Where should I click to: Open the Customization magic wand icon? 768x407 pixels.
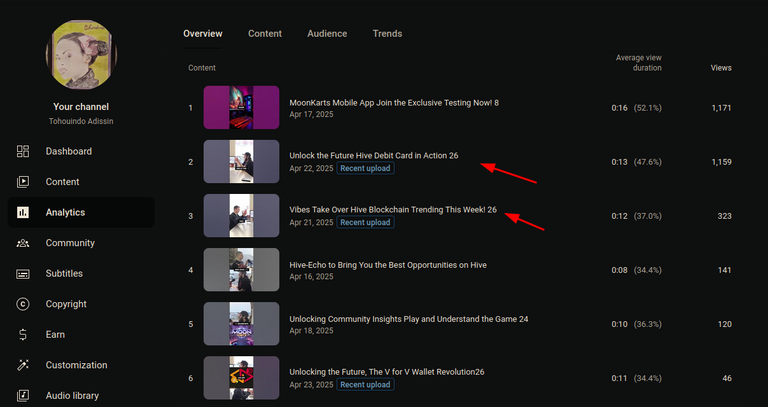click(x=23, y=365)
